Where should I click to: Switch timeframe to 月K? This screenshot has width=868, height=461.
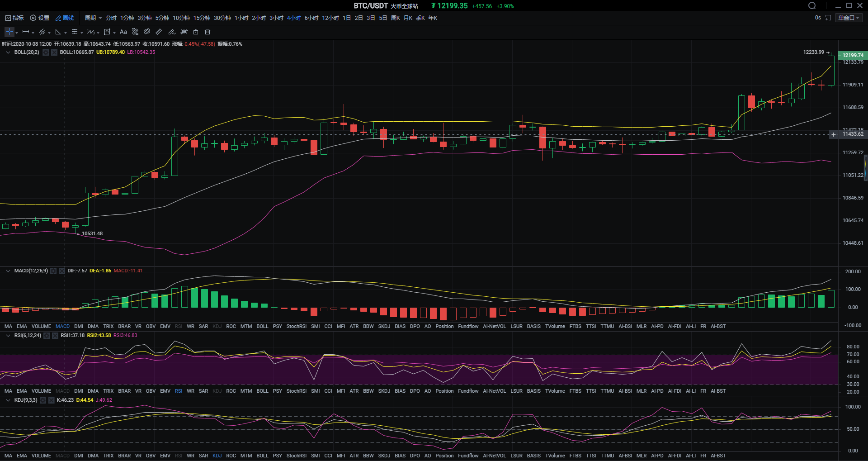pos(408,18)
